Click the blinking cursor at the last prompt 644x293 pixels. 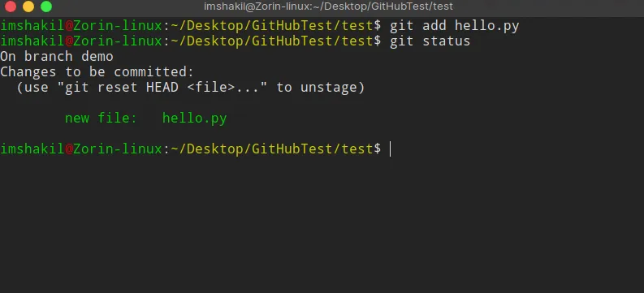pos(390,149)
